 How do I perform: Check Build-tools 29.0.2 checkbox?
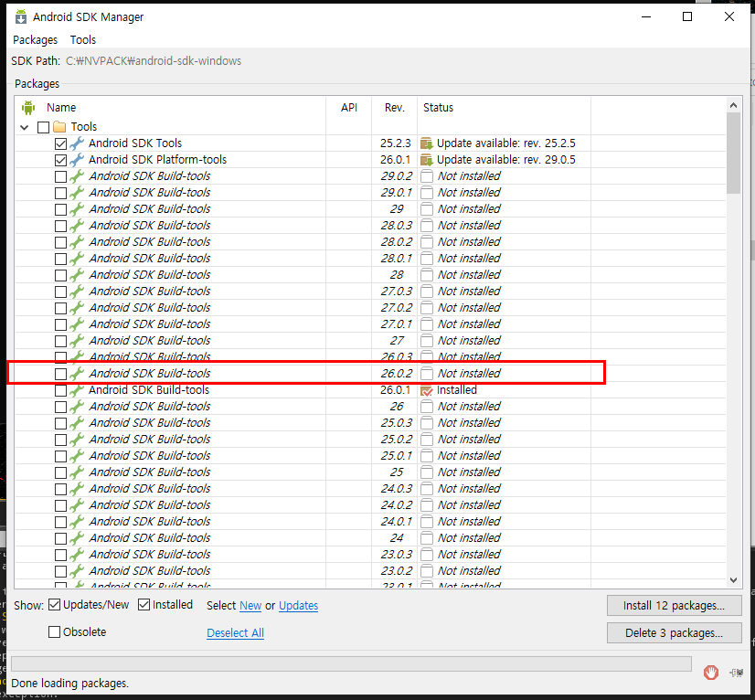60,176
